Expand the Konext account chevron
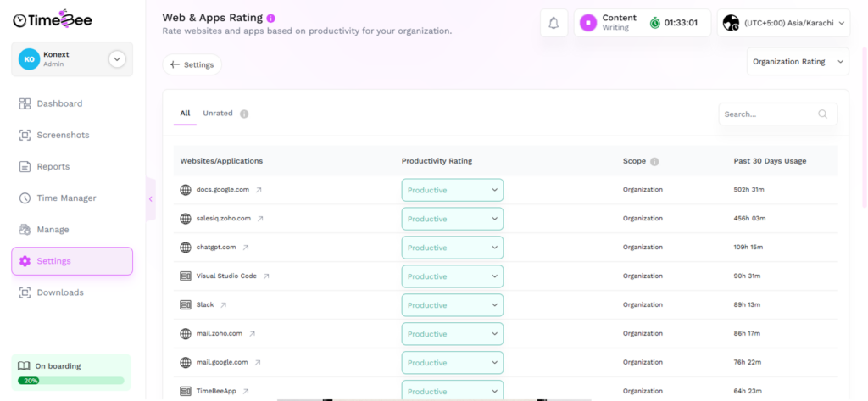Viewport: 868px width, 401px height. [117, 58]
